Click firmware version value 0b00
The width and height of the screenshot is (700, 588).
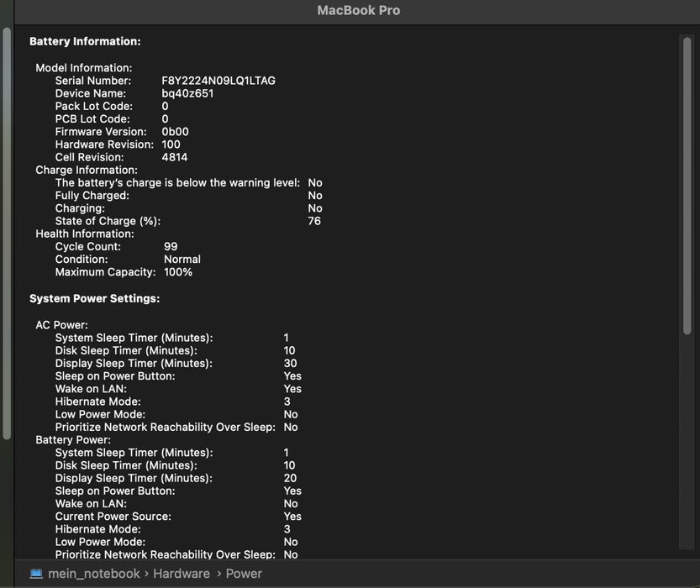click(175, 132)
